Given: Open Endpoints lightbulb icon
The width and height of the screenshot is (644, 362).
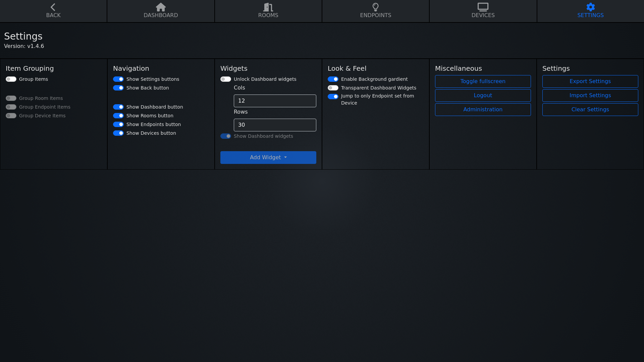Looking at the screenshot, I should (375, 7).
